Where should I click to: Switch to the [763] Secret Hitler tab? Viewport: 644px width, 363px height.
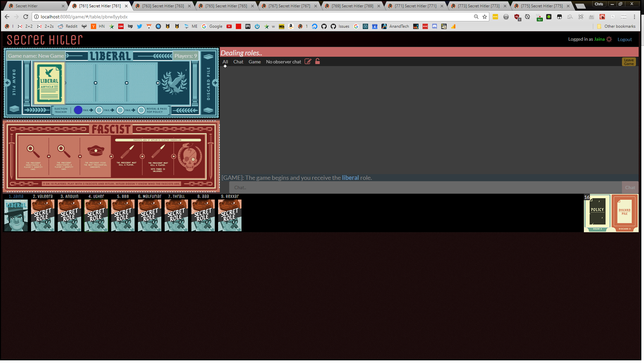click(x=163, y=6)
